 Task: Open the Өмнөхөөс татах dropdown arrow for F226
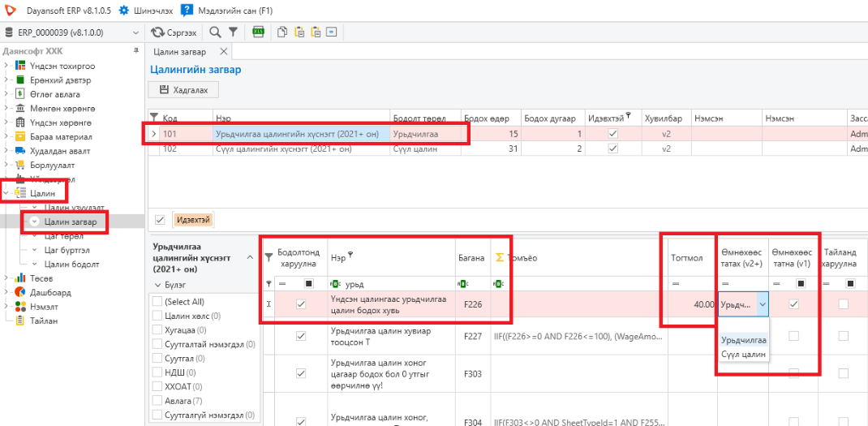(x=763, y=304)
